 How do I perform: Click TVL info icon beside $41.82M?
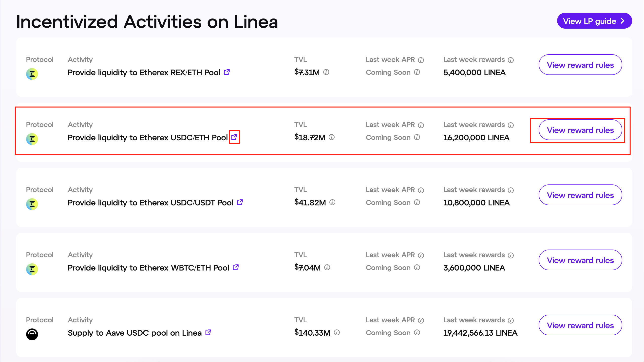point(332,202)
